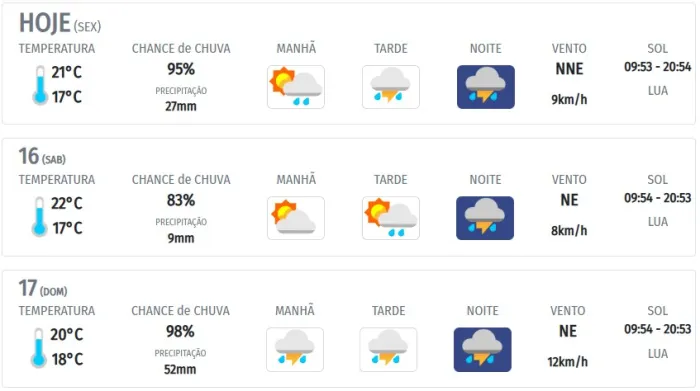Click Sunday 17 thermometer icon

coord(39,348)
